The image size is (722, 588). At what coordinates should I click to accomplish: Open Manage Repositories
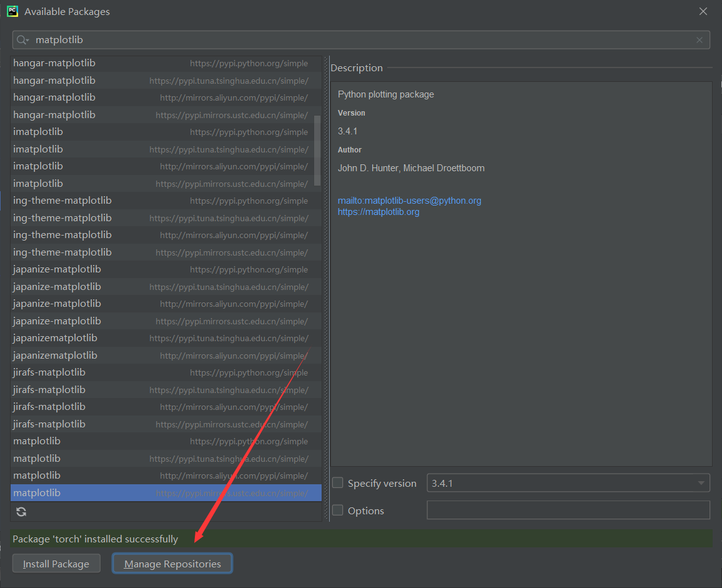[x=172, y=564]
